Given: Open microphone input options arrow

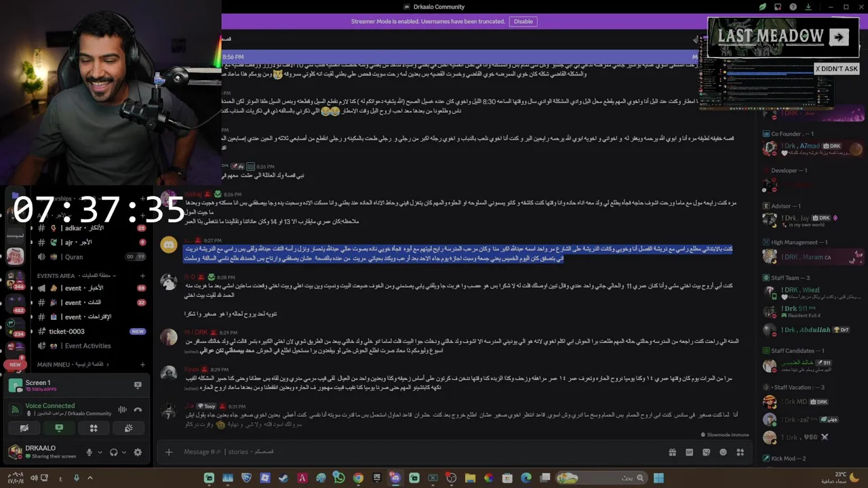Looking at the screenshot, I should [100, 452].
